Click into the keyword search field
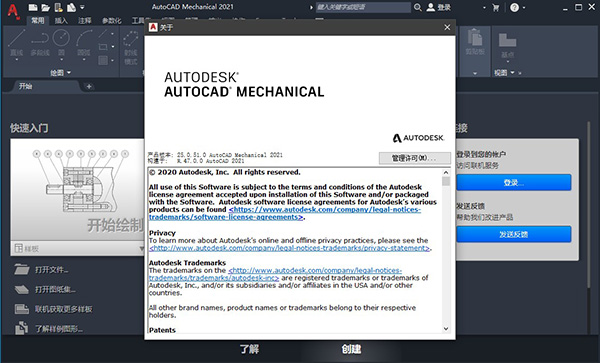Viewport: 600px width, 363px height. tap(363, 7)
